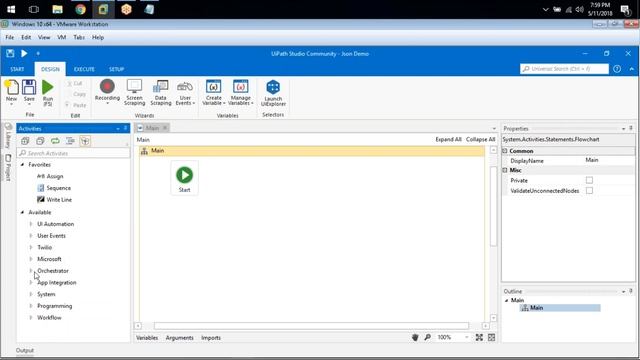Expand Microsoft category

(31, 259)
